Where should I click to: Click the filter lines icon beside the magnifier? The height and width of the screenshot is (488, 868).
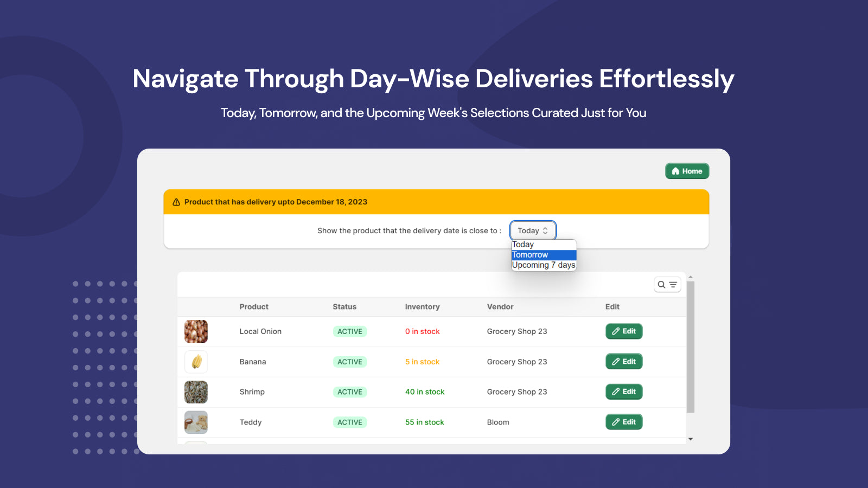point(672,284)
